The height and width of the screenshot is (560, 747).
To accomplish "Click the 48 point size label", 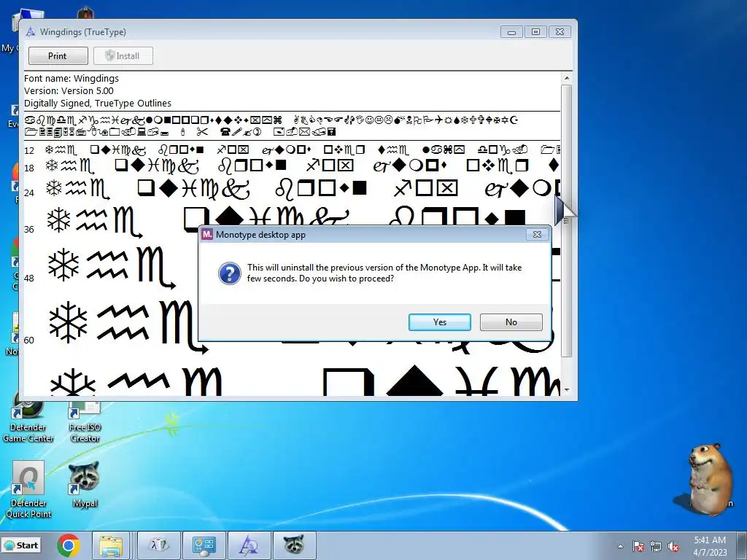I will (x=29, y=278).
